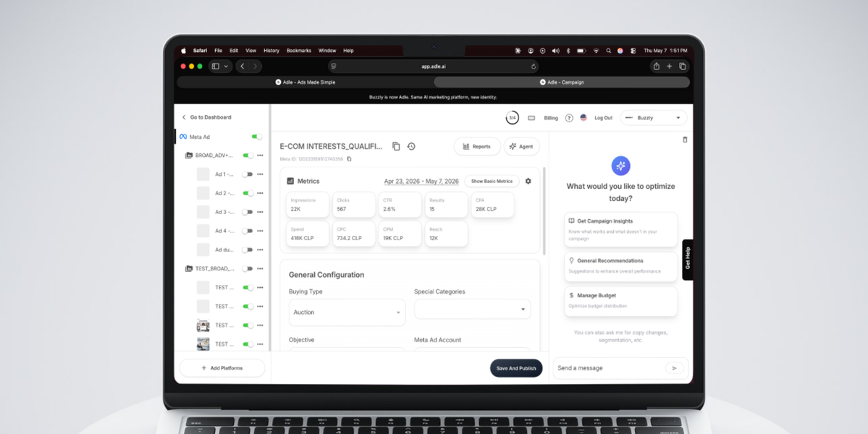Show Safari tab overview icon

[683, 67]
